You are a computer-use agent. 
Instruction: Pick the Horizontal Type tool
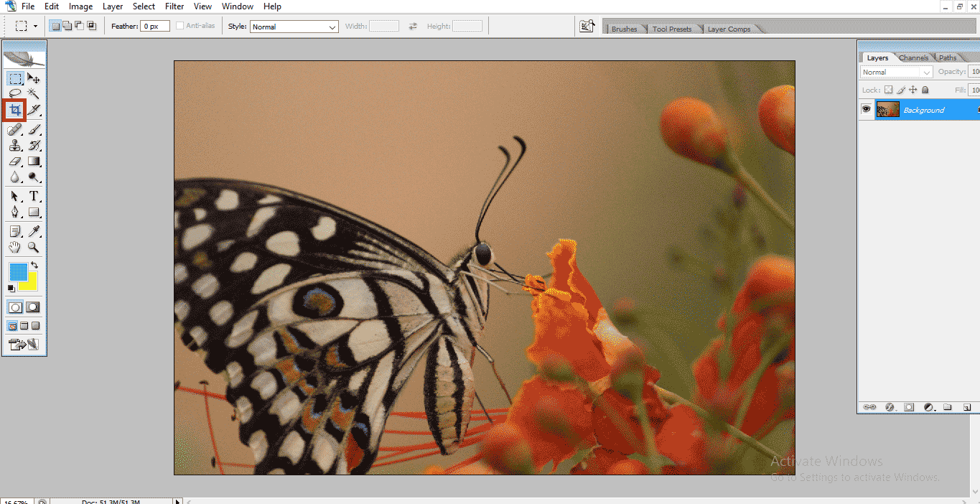click(x=34, y=195)
